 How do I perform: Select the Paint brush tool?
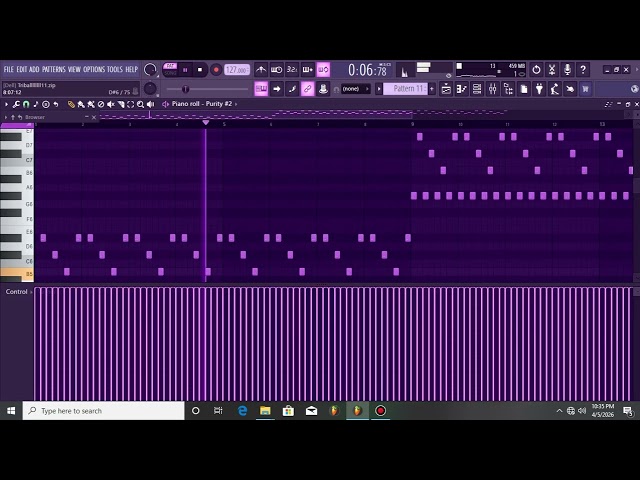tap(81, 104)
